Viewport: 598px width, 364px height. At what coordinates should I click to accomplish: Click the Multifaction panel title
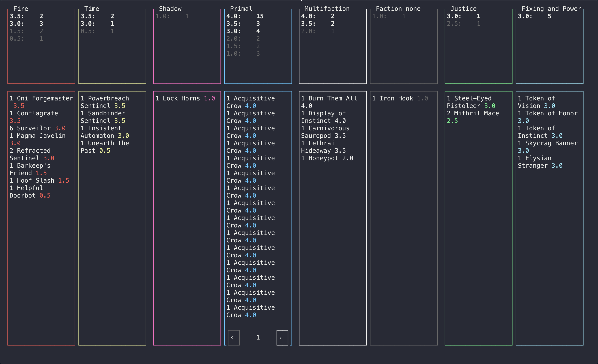tap(327, 9)
